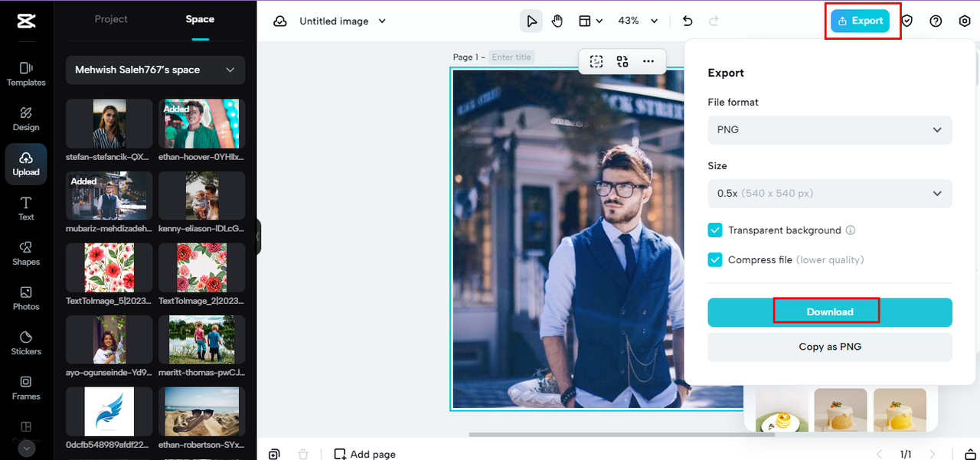Open the Text sidebar tool
This screenshot has width=980, height=460.
26,208
